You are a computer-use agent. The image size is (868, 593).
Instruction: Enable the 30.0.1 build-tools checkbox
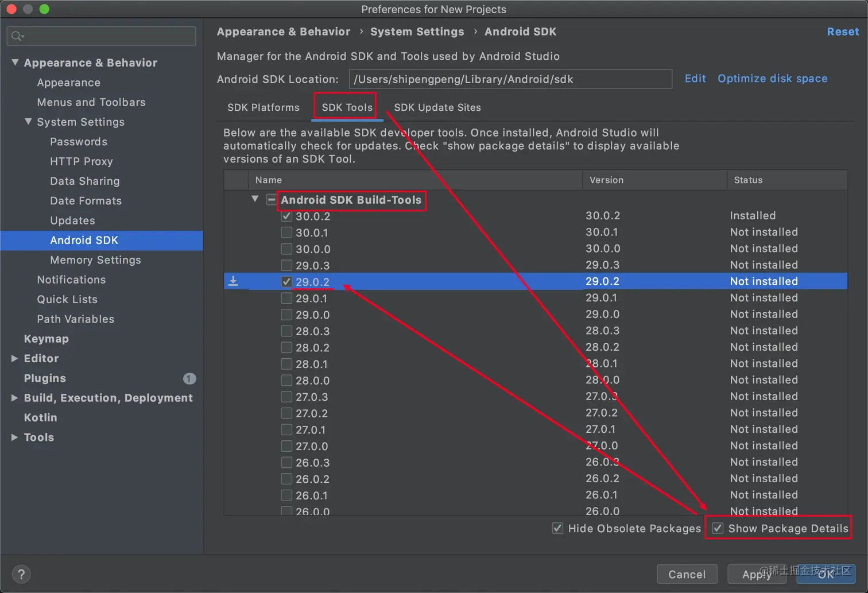click(x=286, y=232)
